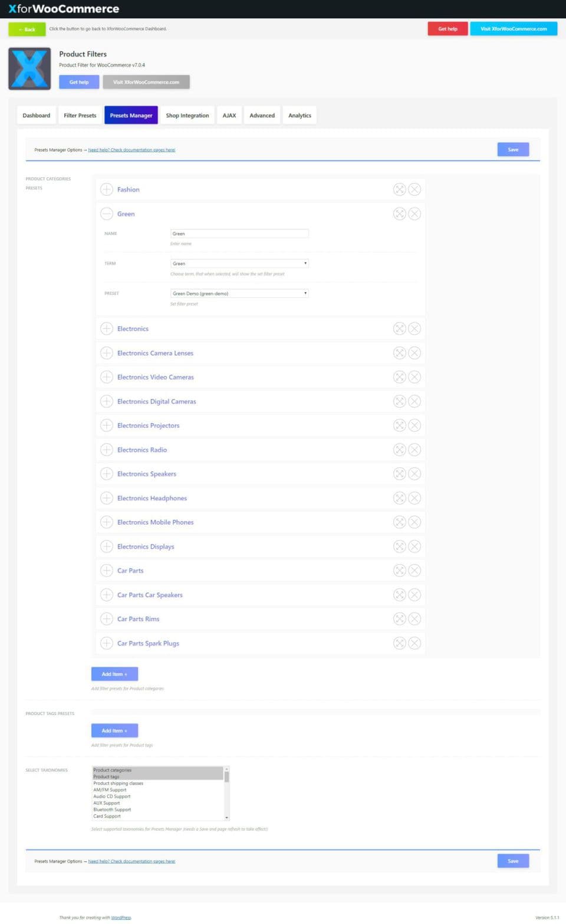Remove the Car Parts Car Speakers preset
This screenshot has height=924, width=566.
(414, 595)
